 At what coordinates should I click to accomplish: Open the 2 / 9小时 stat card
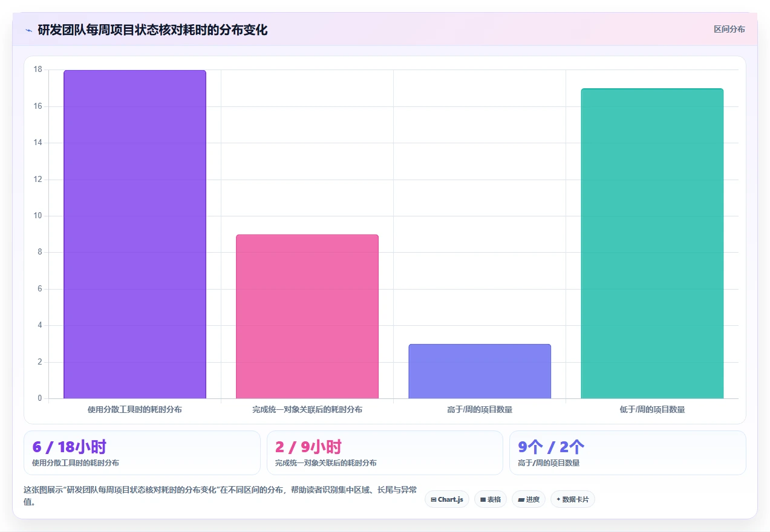pyautogui.click(x=385, y=453)
